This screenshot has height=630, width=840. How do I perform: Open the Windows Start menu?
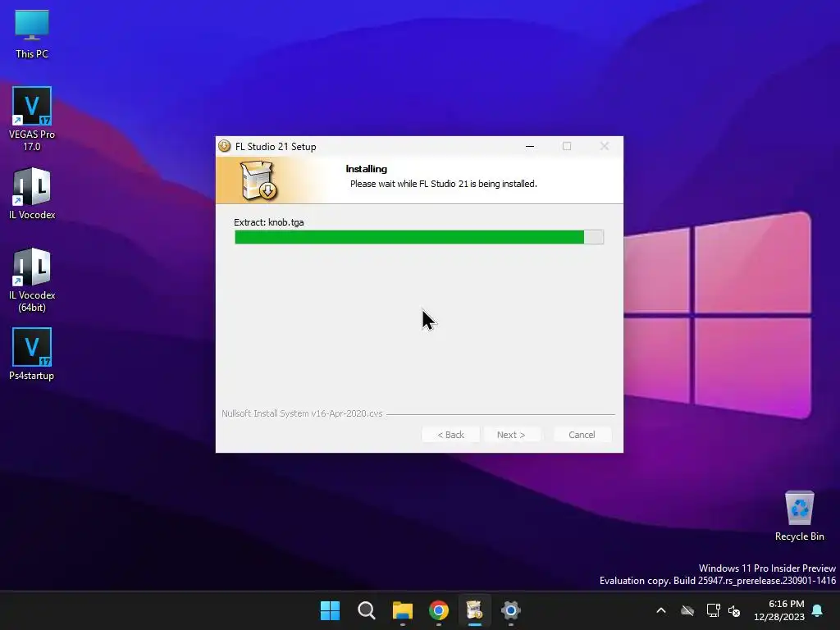pos(330,610)
